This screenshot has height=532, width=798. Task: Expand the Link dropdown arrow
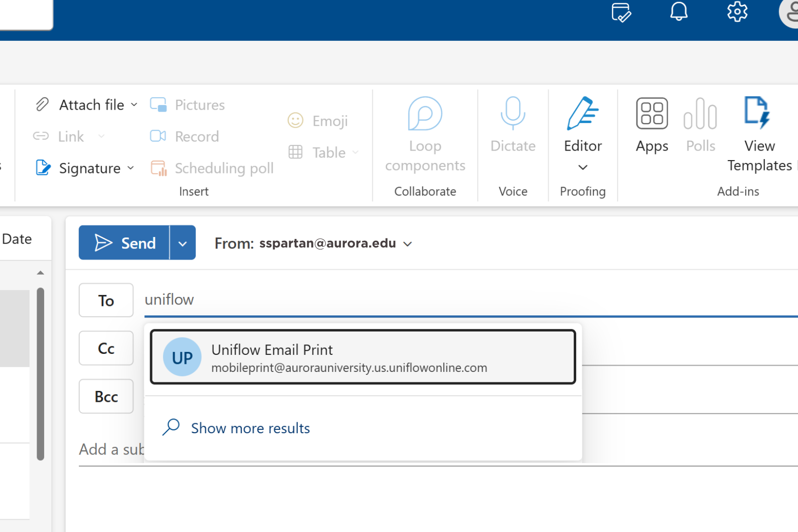click(x=101, y=136)
